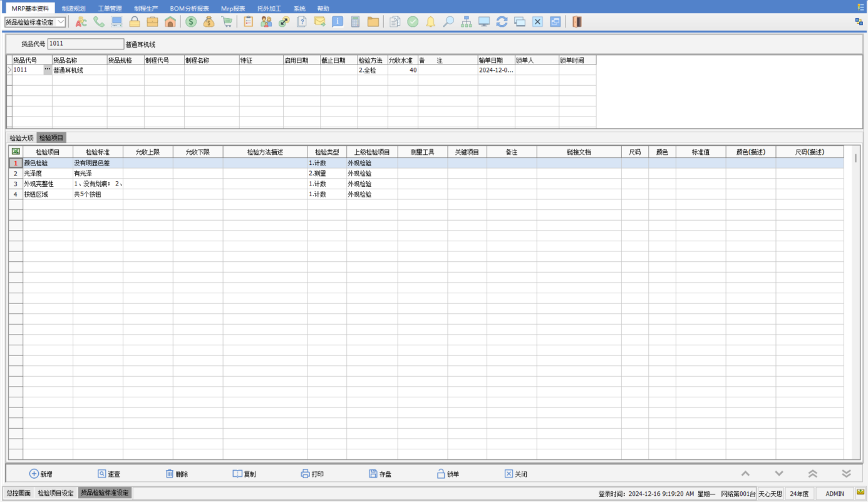Click the mail envelope icon in status bar

pyautogui.click(x=860, y=493)
